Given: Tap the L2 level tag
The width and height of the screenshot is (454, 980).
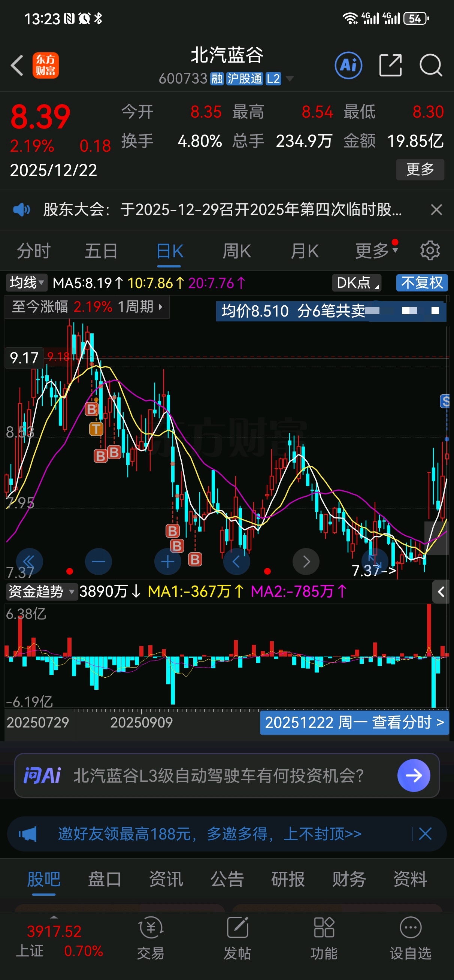Looking at the screenshot, I should click(x=273, y=79).
